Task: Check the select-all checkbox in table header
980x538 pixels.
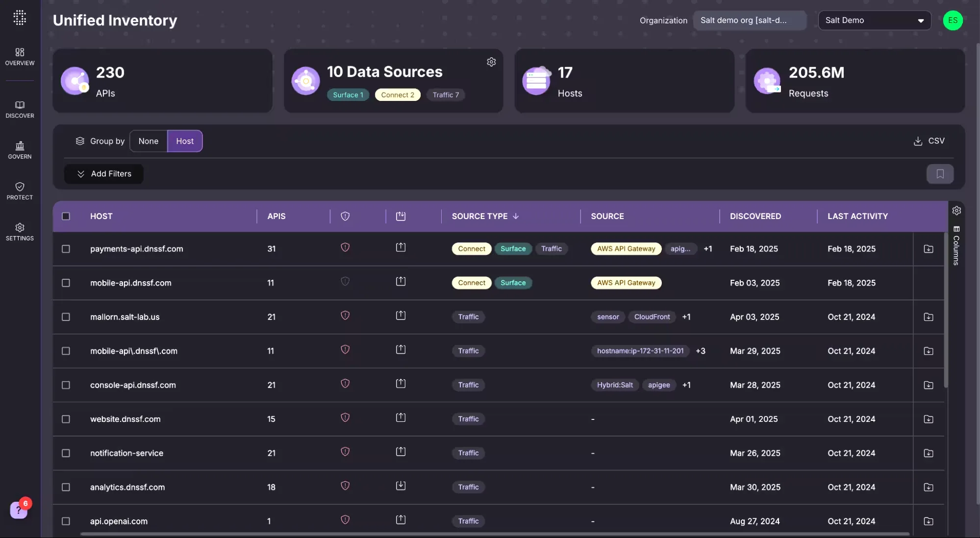Action: tap(66, 216)
